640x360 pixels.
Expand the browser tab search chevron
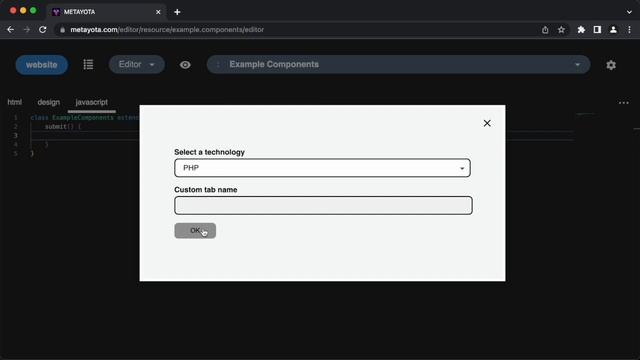point(629,12)
